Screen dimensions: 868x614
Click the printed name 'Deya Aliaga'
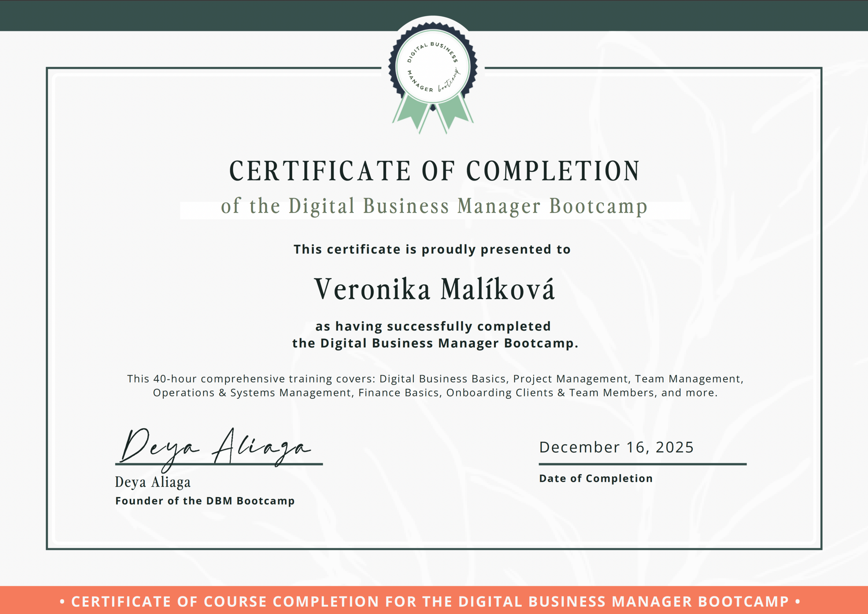[153, 483]
